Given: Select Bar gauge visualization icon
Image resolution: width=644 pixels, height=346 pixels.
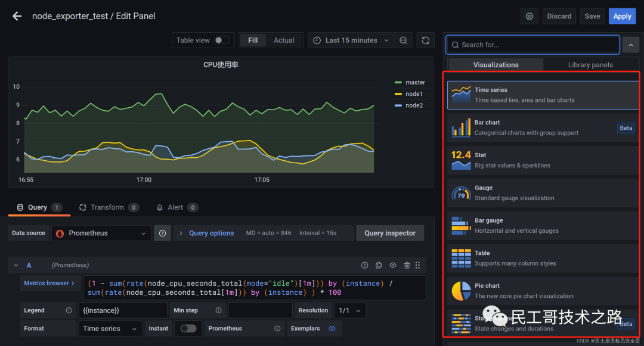Looking at the screenshot, I should click(461, 226).
